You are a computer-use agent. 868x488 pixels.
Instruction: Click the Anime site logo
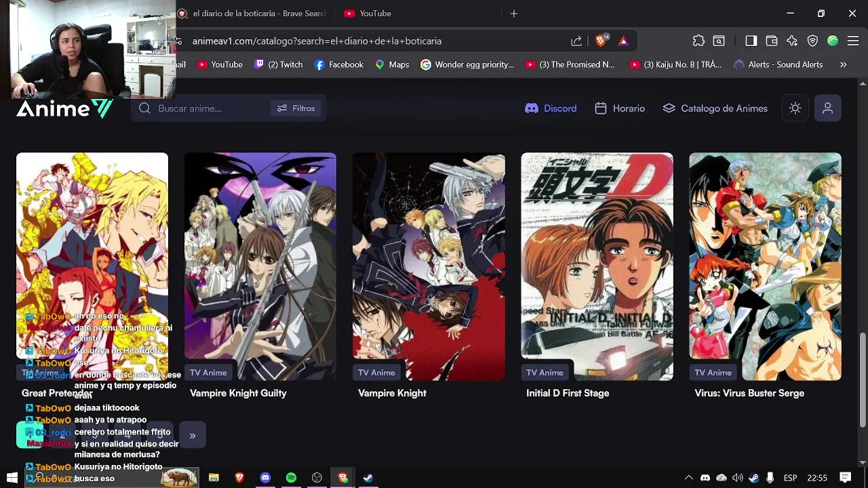coord(64,108)
